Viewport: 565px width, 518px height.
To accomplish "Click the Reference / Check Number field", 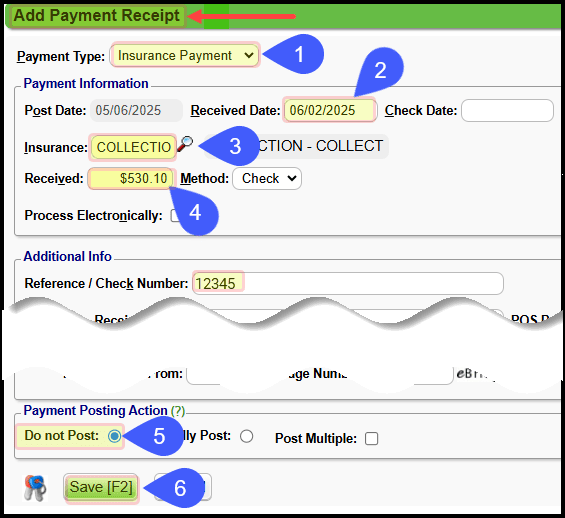I will [x=348, y=283].
